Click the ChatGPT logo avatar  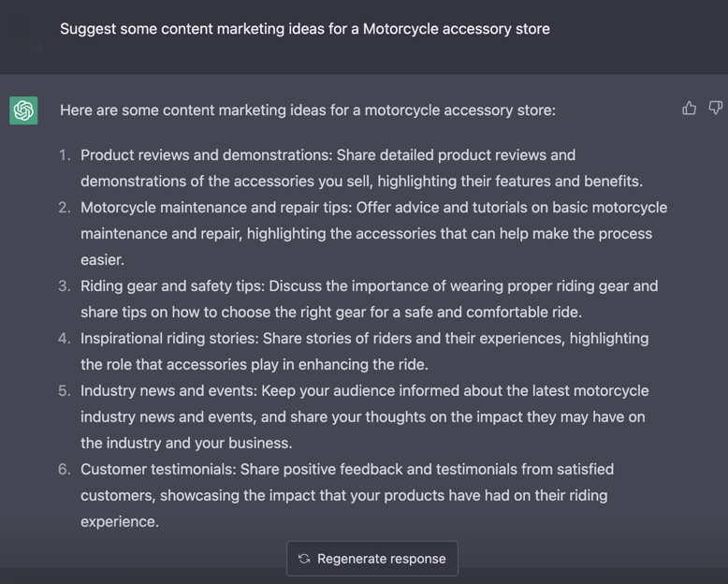24,110
